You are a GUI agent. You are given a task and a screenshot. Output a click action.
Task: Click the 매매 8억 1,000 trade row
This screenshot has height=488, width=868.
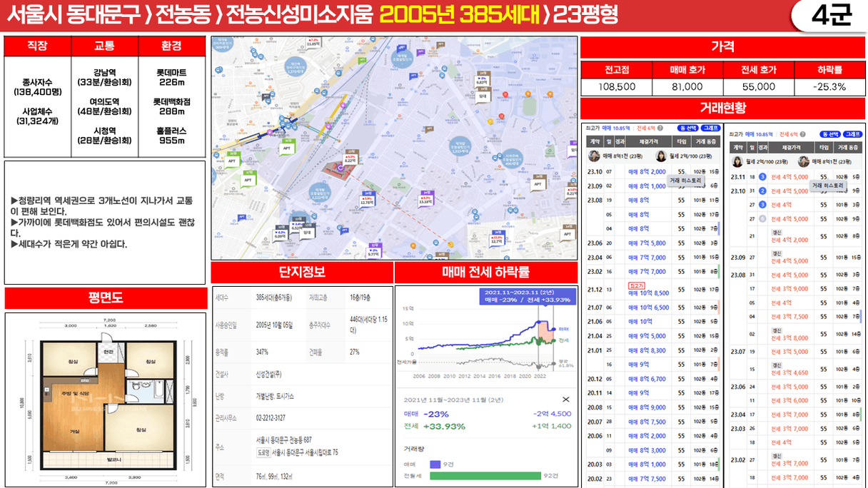click(653, 186)
